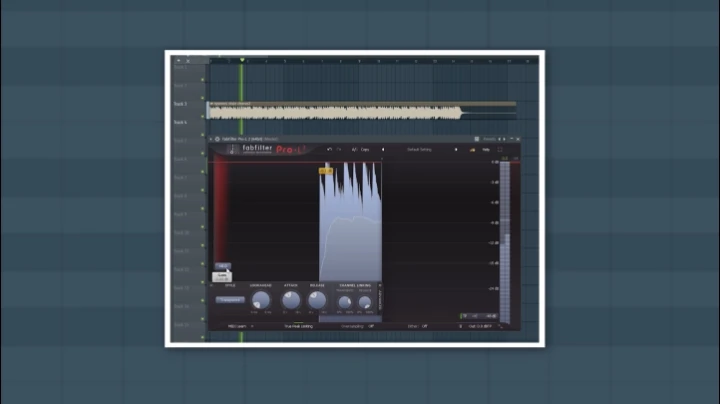Adjust the Release channel linking knob
This screenshot has height=404, width=720.
tap(365, 302)
